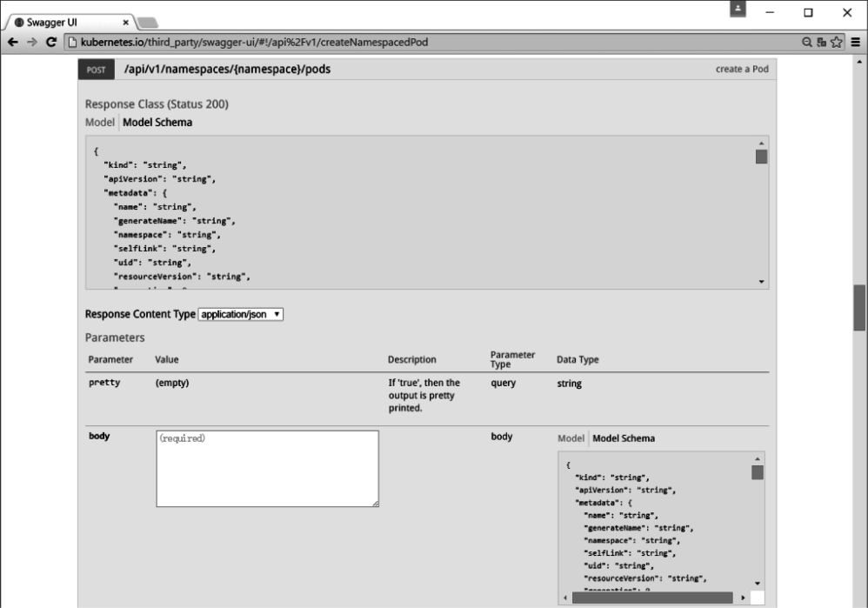868x608 pixels.
Task: Click the 'Data Type' column header
Action: click(578, 359)
